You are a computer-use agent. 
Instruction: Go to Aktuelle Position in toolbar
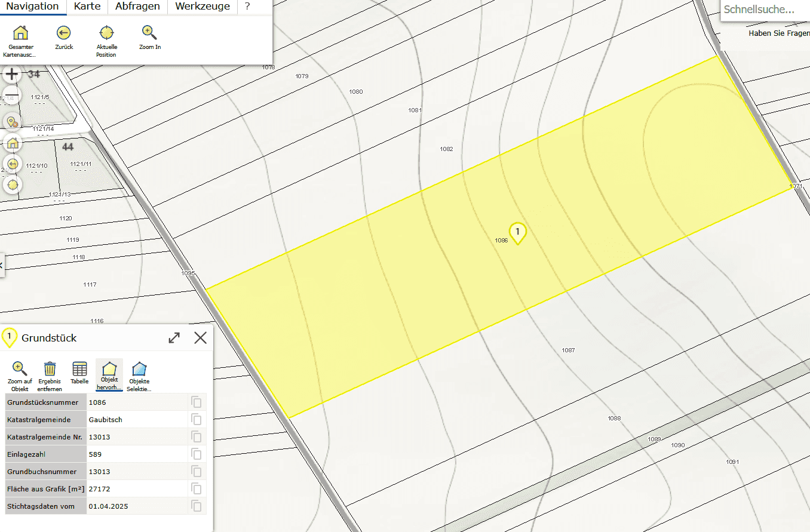tap(106, 41)
